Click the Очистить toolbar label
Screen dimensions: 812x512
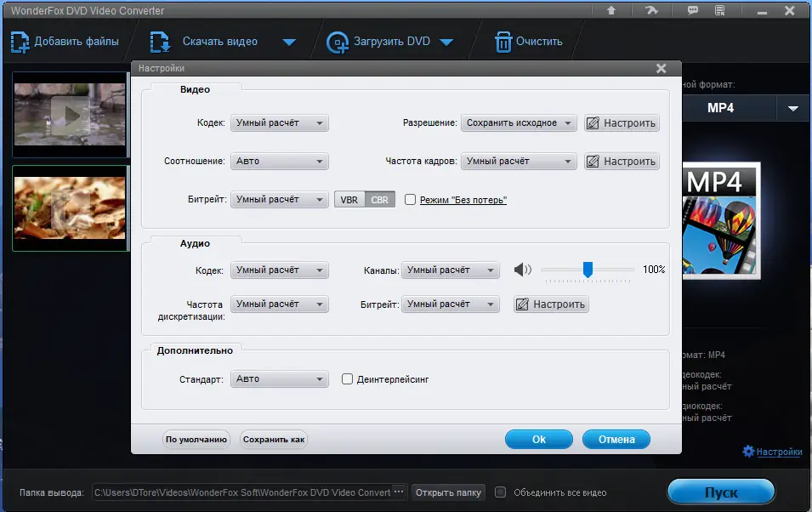pos(539,42)
